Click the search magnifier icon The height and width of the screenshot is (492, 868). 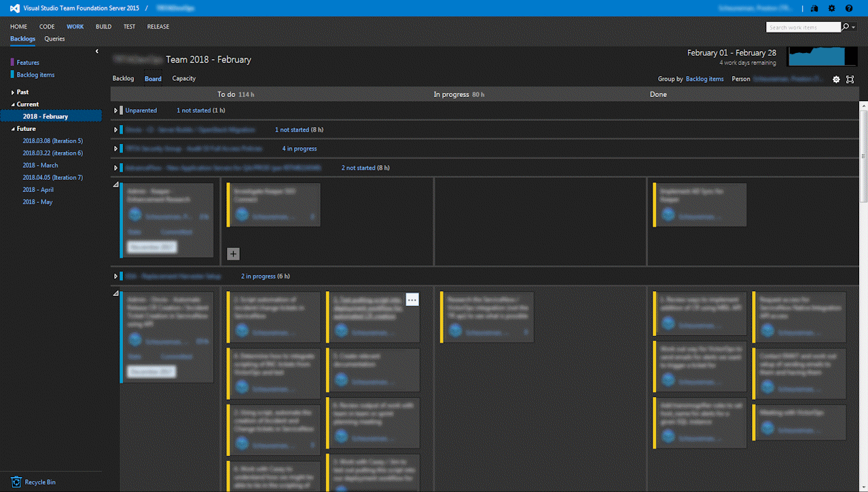(846, 27)
